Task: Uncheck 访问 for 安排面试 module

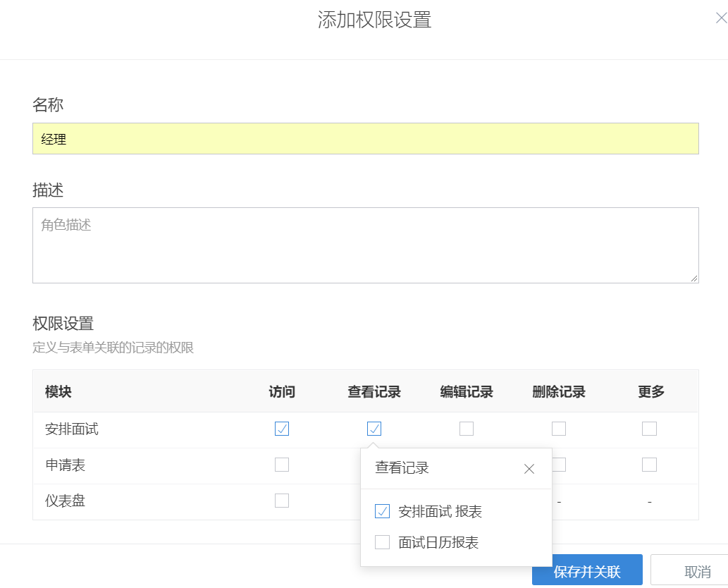Action: click(282, 429)
